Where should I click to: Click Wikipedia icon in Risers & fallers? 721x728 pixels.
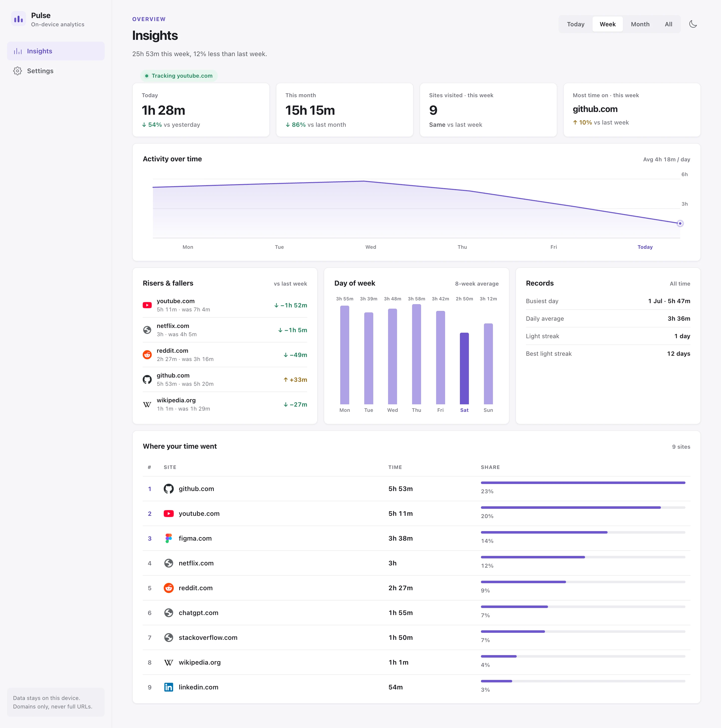[147, 404]
